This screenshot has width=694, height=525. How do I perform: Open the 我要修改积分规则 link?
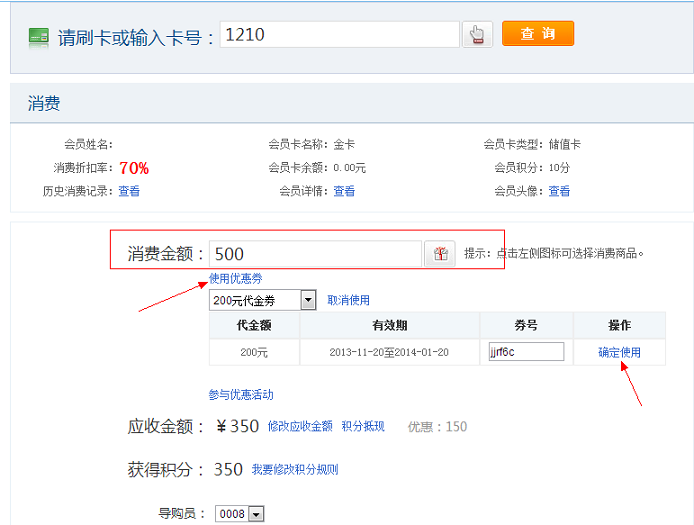(x=294, y=469)
